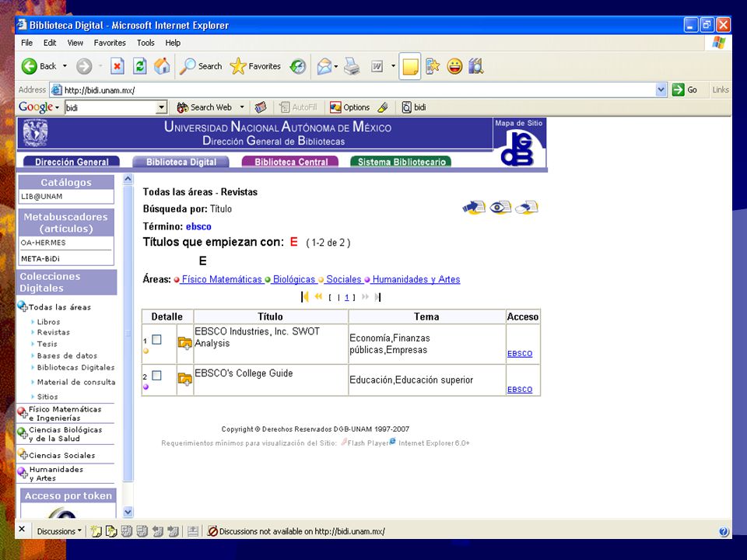Go to the Home page icon

pyautogui.click(x=162, y=66)
